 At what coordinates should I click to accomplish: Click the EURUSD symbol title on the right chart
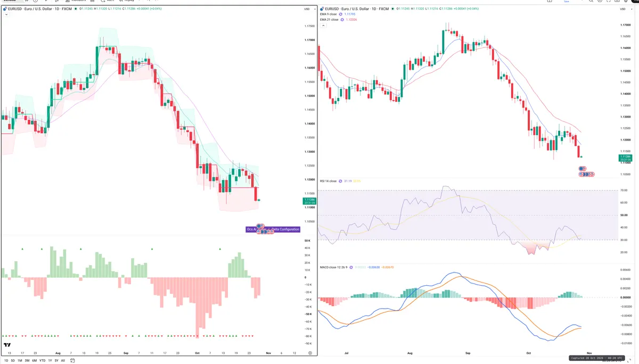coord(358,9)
